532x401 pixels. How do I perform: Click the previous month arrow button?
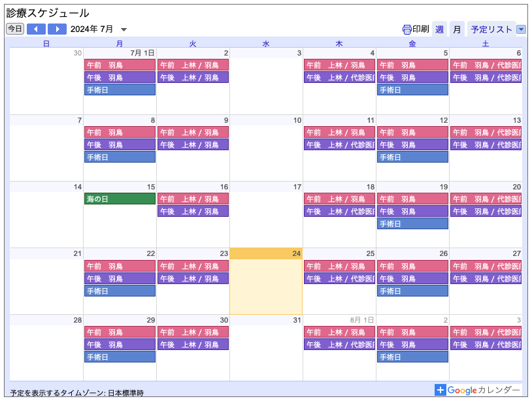(36, 29)
